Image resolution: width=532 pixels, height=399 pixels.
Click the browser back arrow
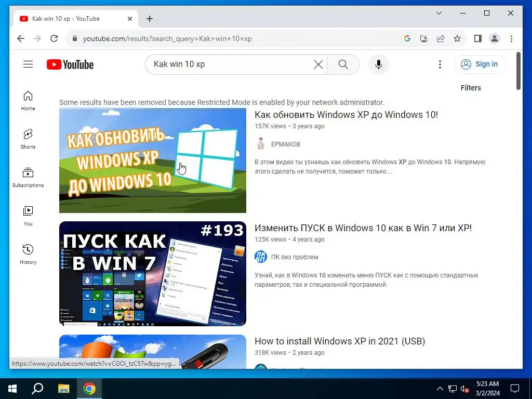click(x=21, y=38)
